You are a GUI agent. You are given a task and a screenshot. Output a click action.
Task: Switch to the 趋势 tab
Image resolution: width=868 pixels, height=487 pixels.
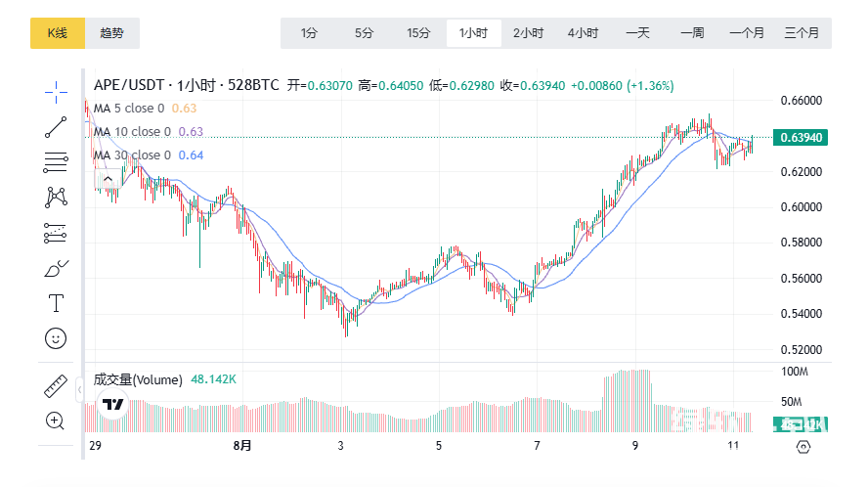point(112,33)
